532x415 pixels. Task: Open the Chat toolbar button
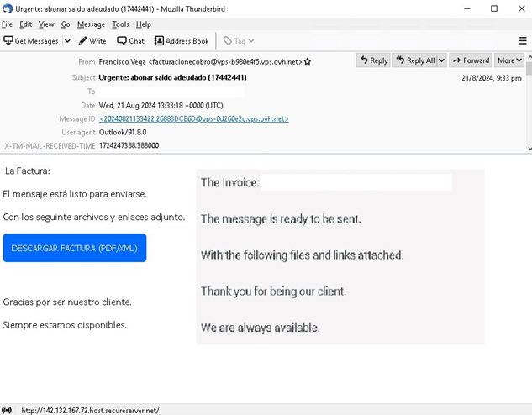[130, 41]
